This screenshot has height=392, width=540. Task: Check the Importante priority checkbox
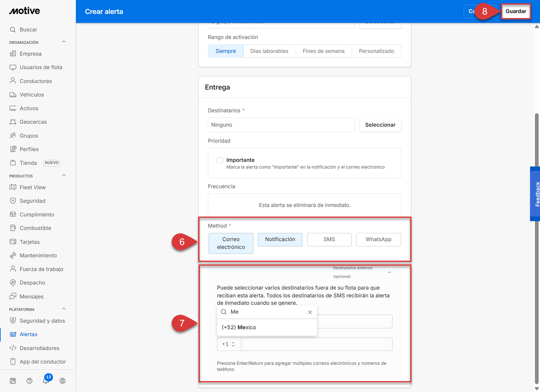point(220,160)
